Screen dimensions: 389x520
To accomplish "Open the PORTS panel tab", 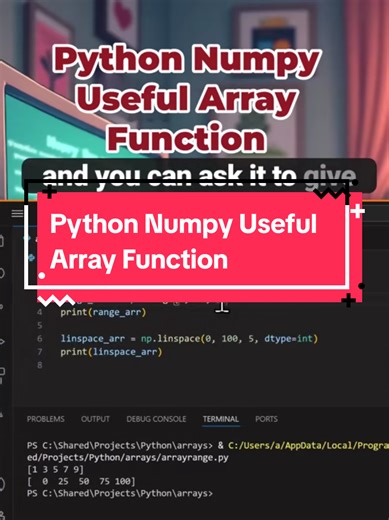I will (x=266, y=419).
